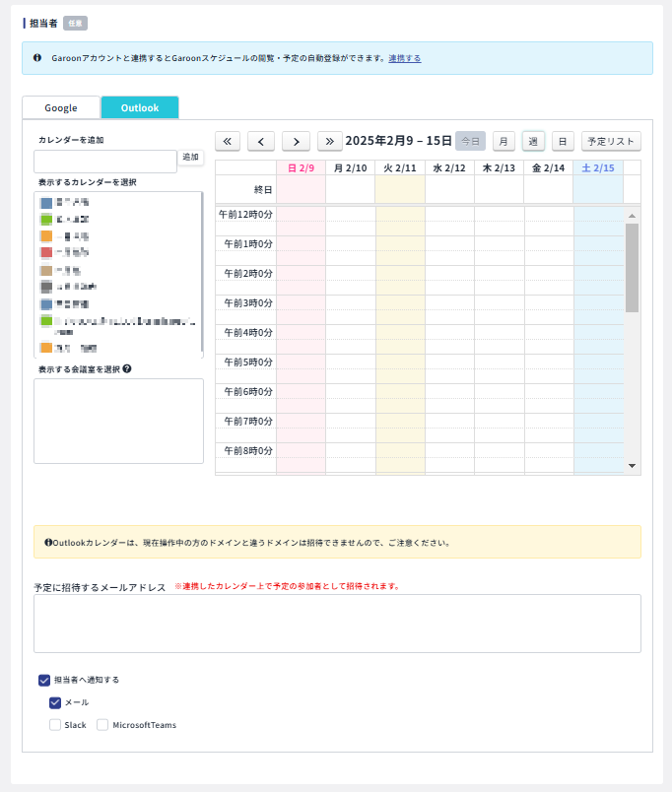Click the 予定に招待するメールアドレス text area
Screen dimensions: 672x792
coord(337,623)
